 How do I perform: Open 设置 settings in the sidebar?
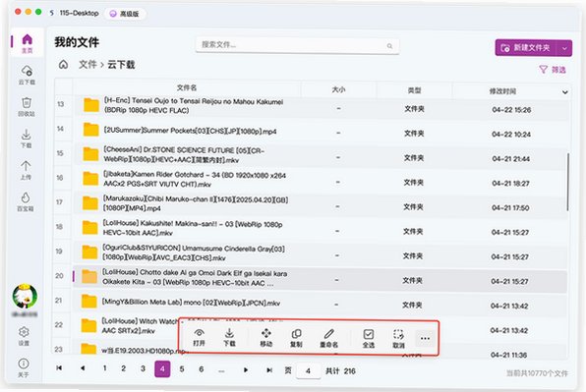coord(24,336)
